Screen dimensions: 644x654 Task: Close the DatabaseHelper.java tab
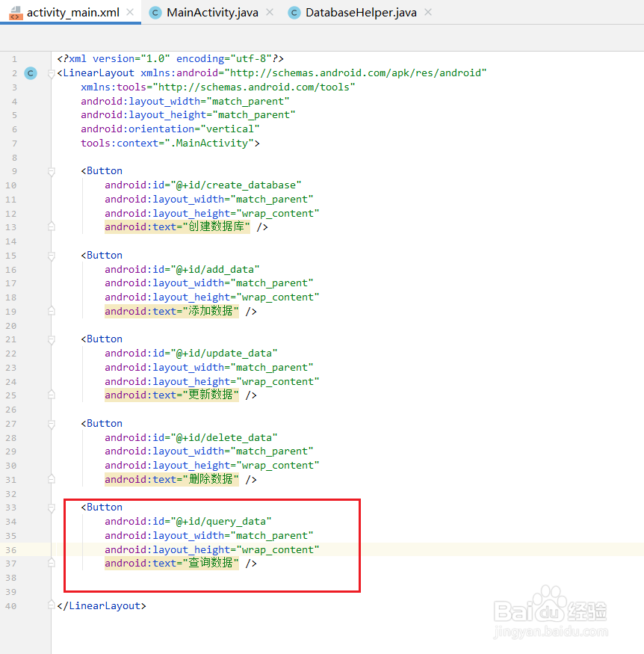point(428,13)
